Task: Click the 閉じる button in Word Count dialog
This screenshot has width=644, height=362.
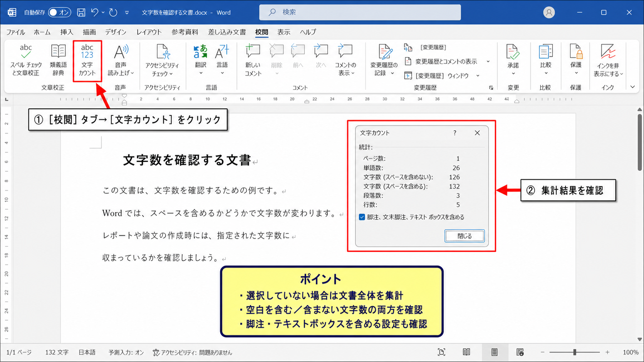Action: 465,236
